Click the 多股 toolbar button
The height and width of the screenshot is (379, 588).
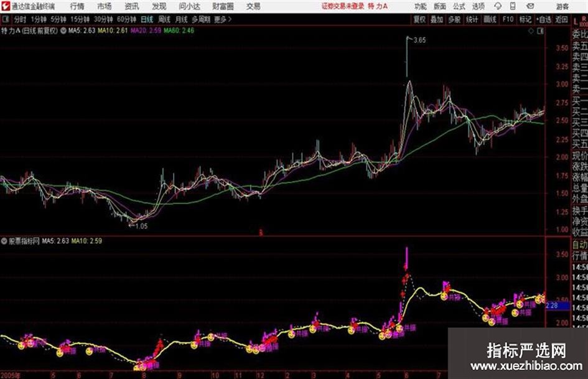tap(454, 19)
